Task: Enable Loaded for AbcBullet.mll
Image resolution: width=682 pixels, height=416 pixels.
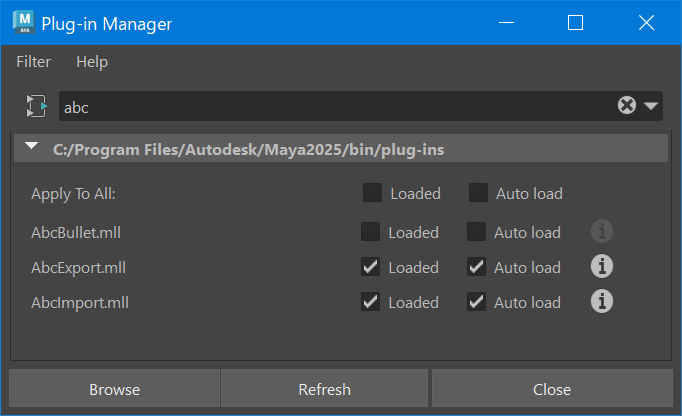Action: (371, 232)
